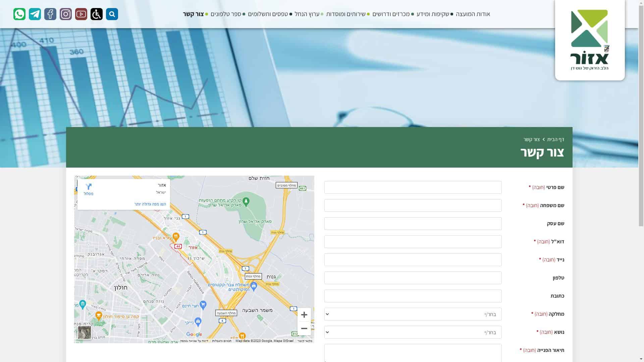Get directions with מסלול icon
The height and width of the screenshot is (362, 644).
tap(89, 189)
